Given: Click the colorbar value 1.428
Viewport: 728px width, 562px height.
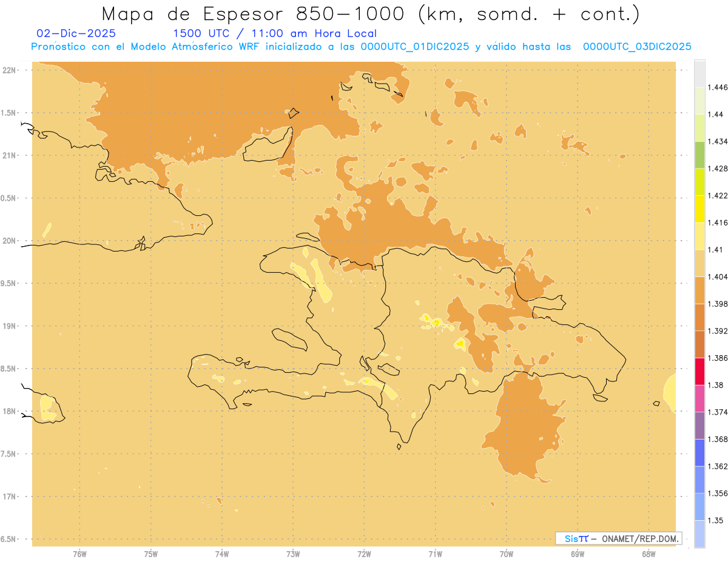Looking at the screenshot, I should click(718, 169).
